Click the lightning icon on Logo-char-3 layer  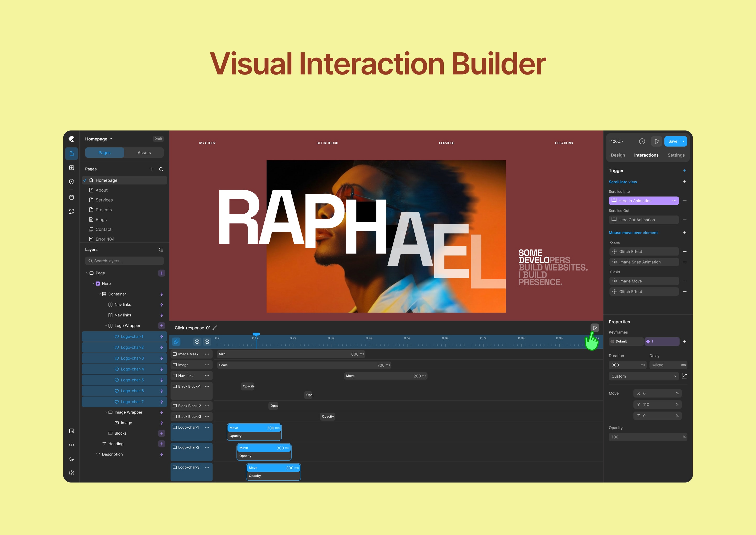(162, 358)
